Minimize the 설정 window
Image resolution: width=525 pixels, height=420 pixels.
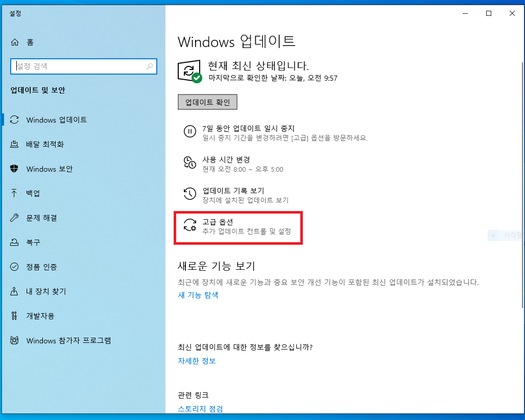coord(465,13)
